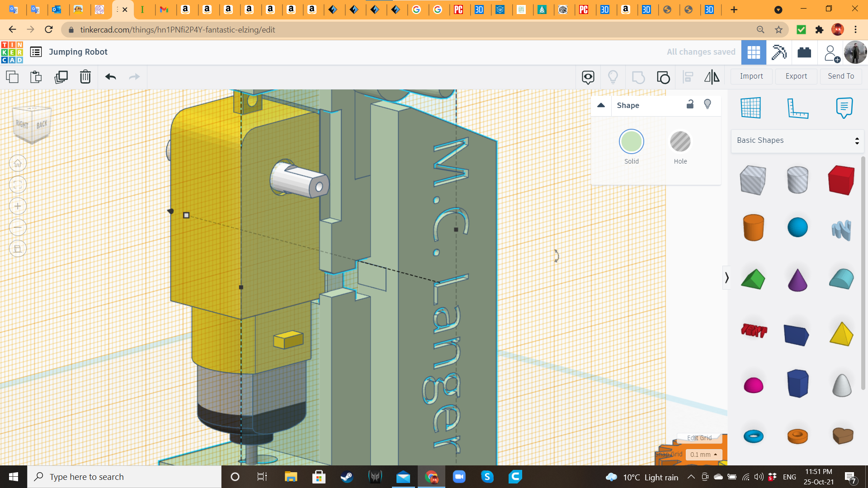Collapse the Shape panel with its arrow
The height and width of the screenshot is (488, 868).
coord(601,105)
